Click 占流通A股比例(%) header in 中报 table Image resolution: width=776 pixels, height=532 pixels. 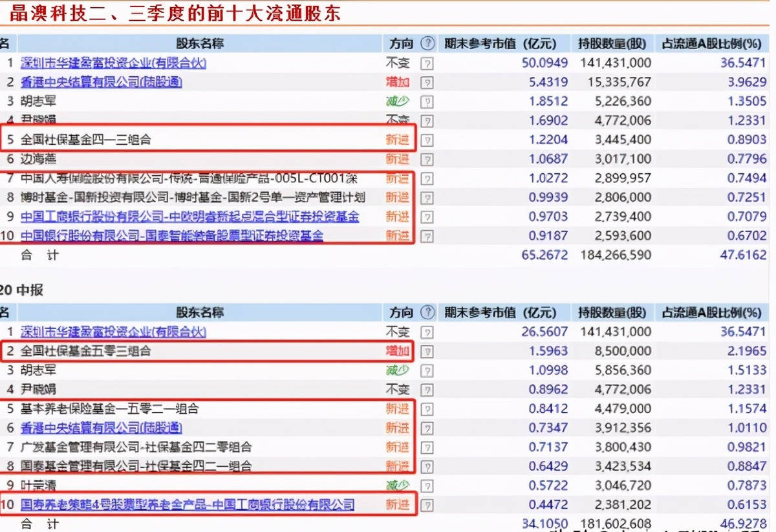pos(712,312)
